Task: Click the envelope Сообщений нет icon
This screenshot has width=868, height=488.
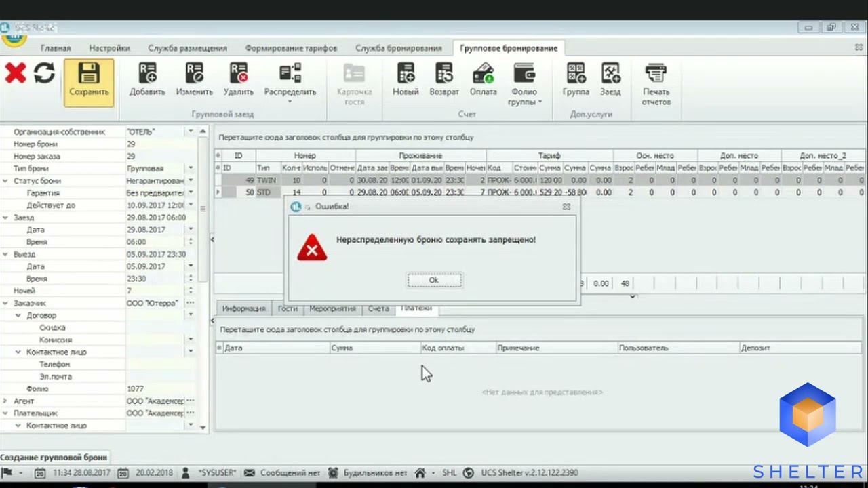Action: 249,472
